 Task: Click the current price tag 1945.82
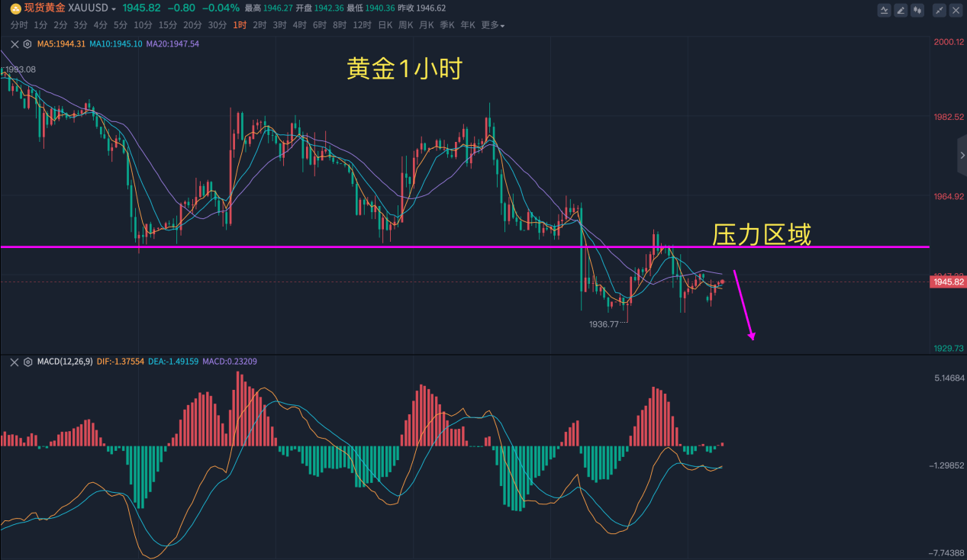[948, 282]
